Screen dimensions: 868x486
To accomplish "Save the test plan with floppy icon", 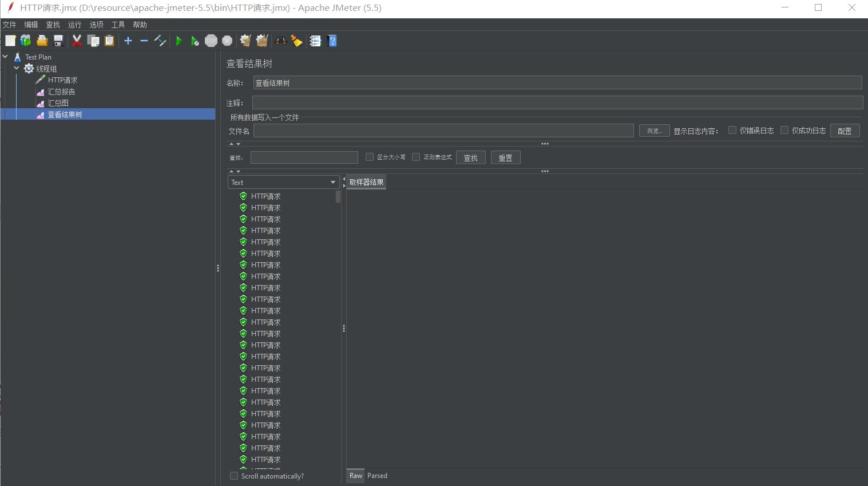I will pyautogui.click(x=58, y=41).
